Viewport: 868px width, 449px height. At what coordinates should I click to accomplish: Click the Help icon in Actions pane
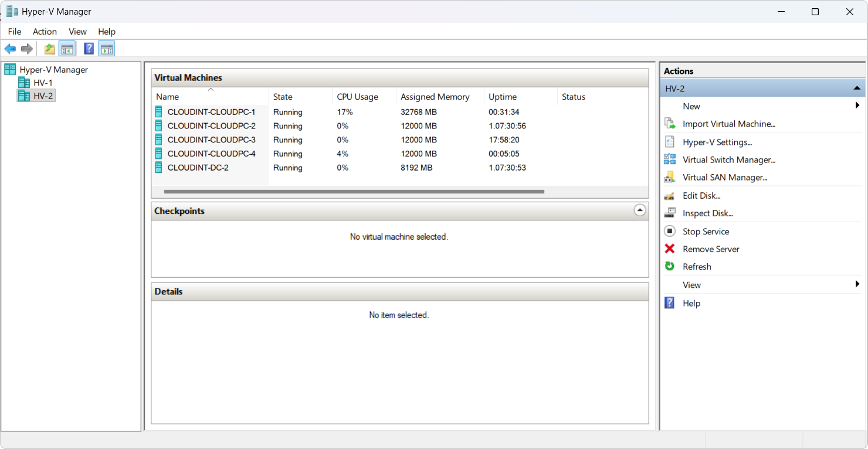pyautogui.click(x=670, y=302)
